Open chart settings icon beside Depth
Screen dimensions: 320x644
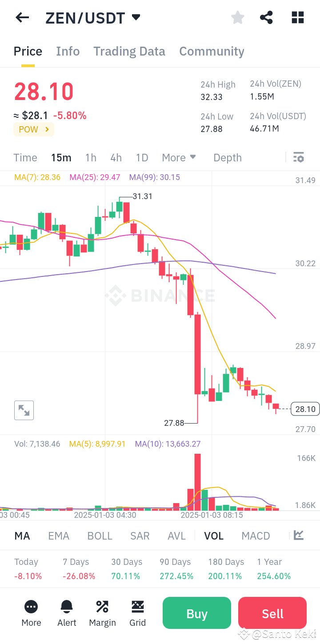coord(298,157)
